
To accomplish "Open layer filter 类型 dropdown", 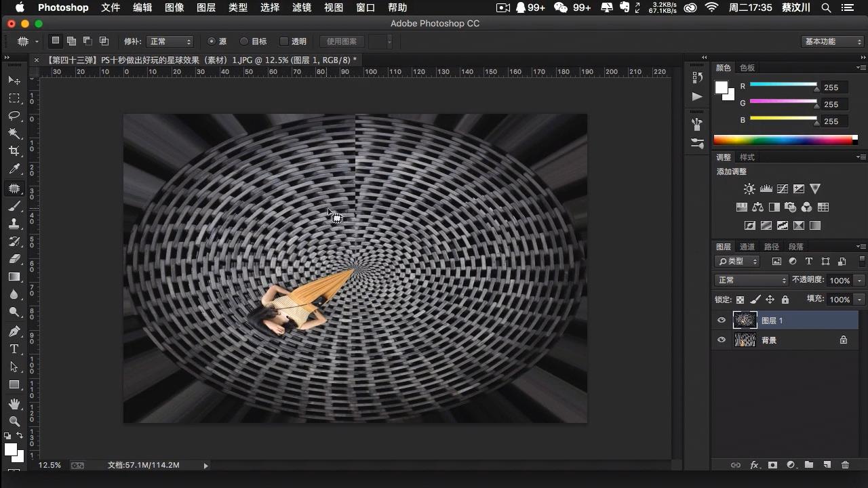I will point(738,261).
